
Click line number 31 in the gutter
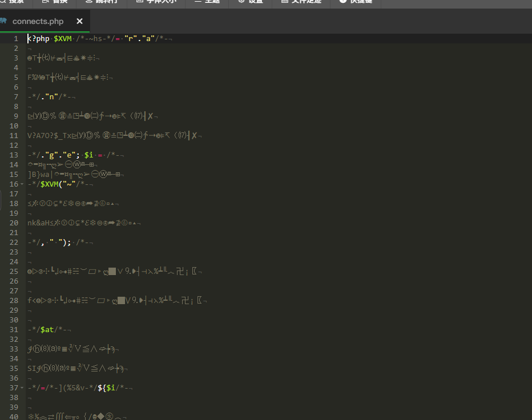14,330
